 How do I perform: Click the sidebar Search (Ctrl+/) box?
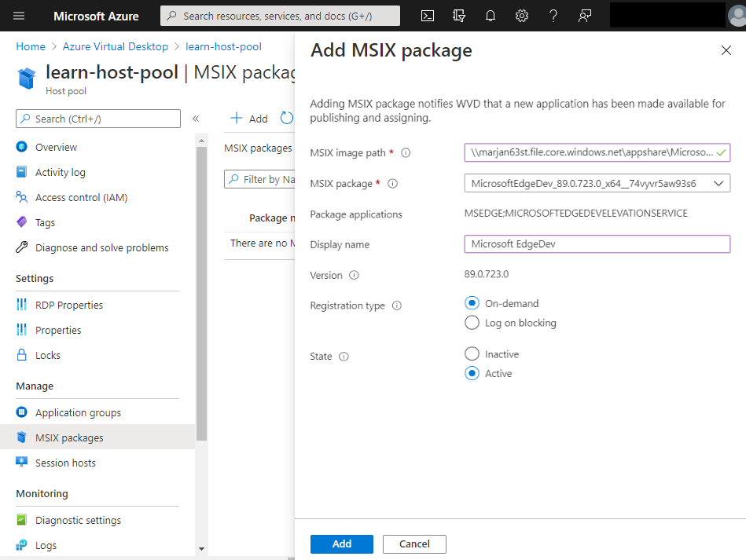pyautogui.click(x=98, y=119)
